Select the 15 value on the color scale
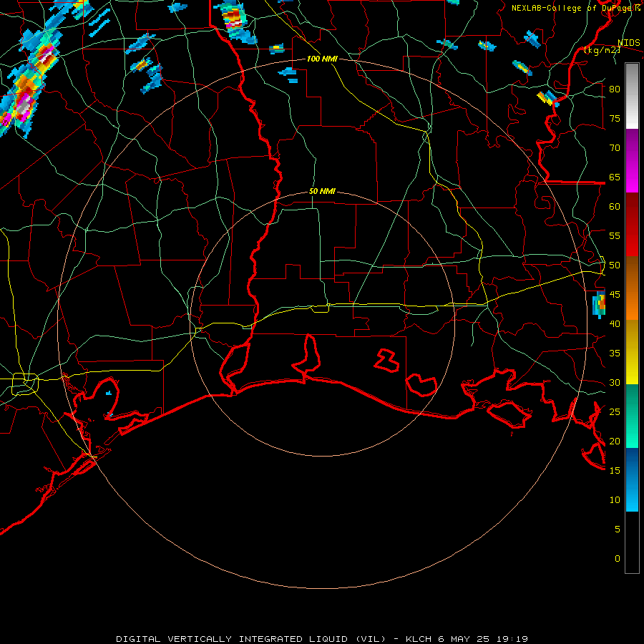Screen dimensions: 644x644 [615, 471]
